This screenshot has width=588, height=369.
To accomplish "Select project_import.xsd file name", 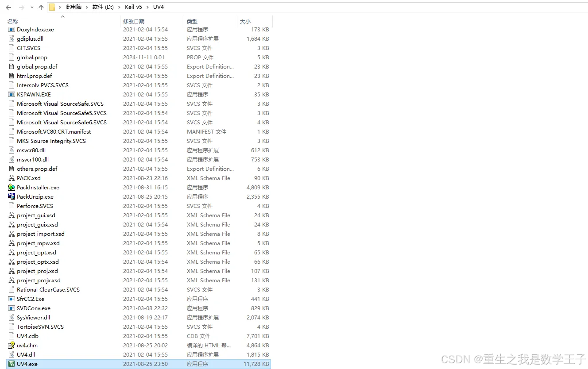I will click(41, 234).
